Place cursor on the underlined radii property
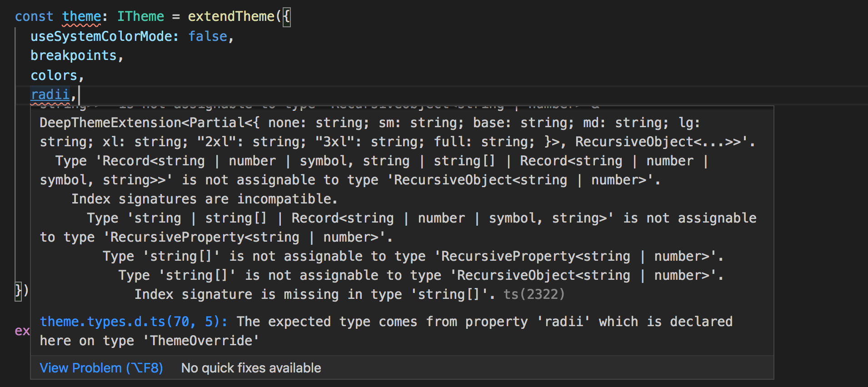This screenshot has width=868, height=387. [x=50, y=94]
